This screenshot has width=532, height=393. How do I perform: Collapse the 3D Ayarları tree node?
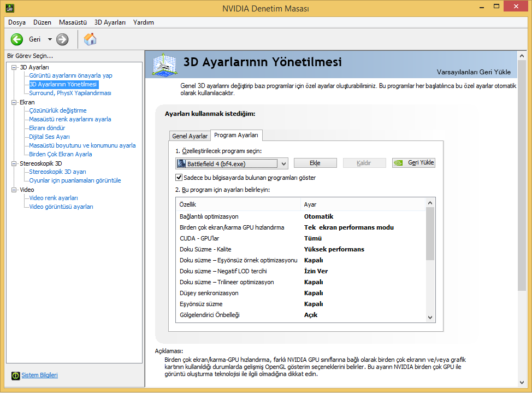(14, 67)
